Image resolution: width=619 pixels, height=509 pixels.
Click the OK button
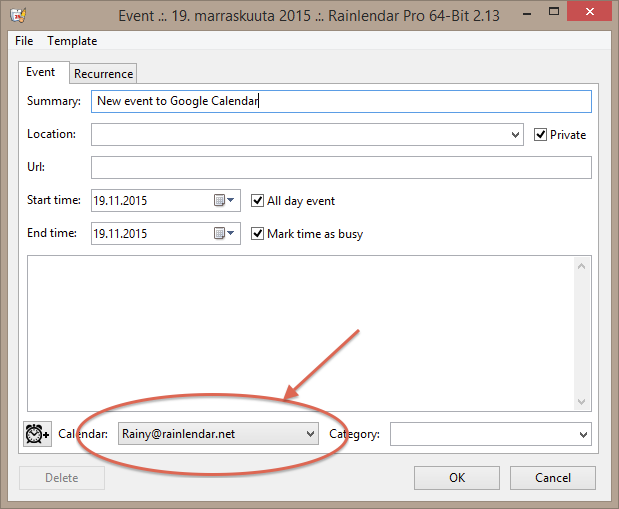[x=457, y=478]
